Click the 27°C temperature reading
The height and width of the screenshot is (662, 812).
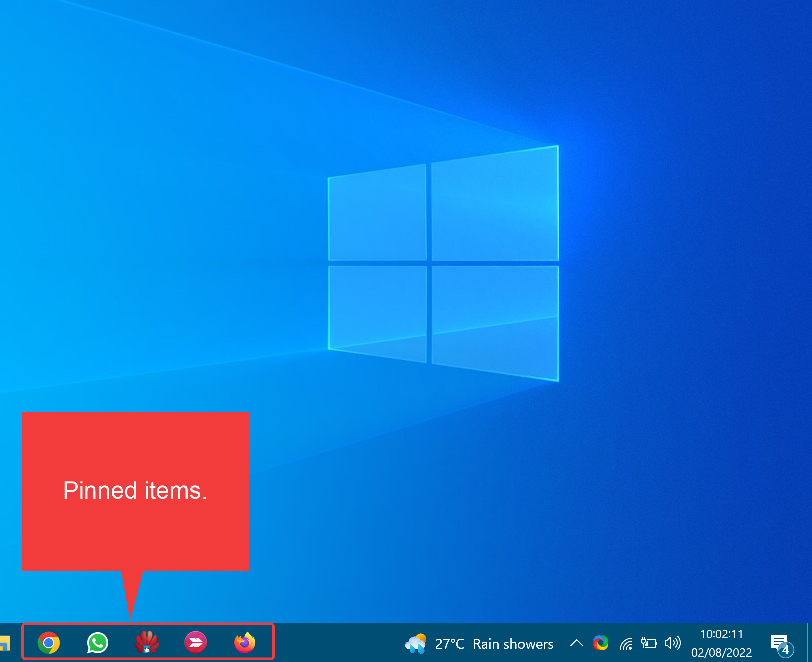click(449, 644)
